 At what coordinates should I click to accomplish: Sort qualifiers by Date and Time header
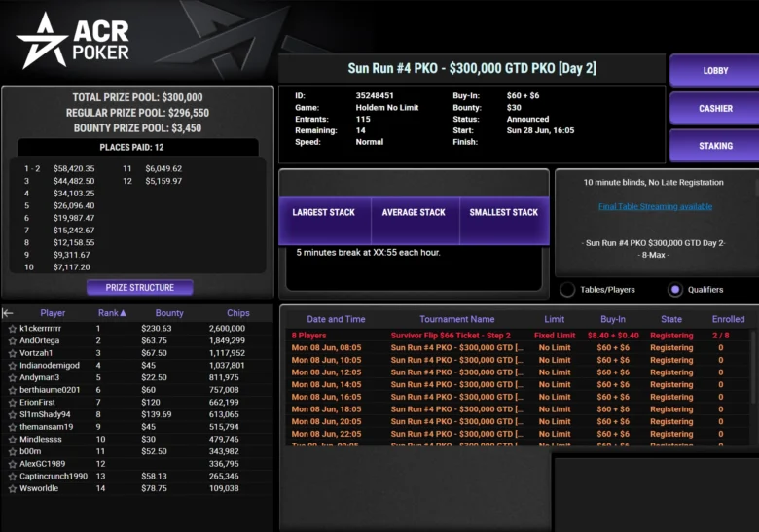tap(336, 319)
